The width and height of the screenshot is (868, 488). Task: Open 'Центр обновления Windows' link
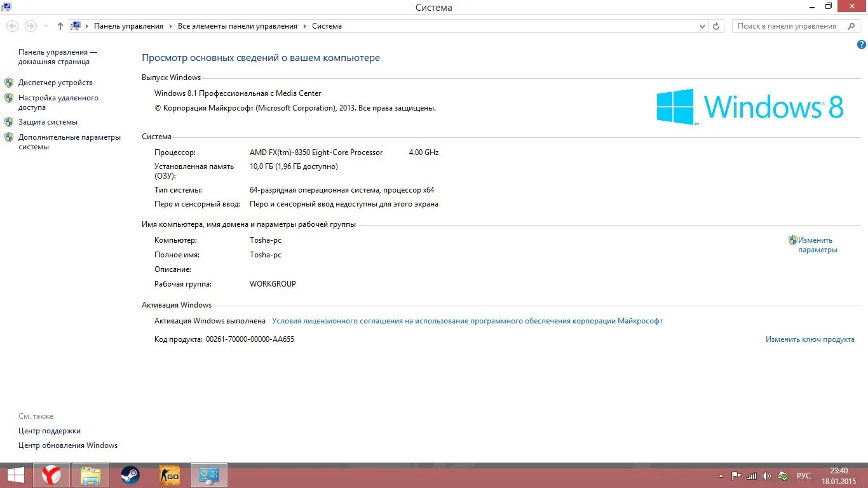click(x=68, y=445)
